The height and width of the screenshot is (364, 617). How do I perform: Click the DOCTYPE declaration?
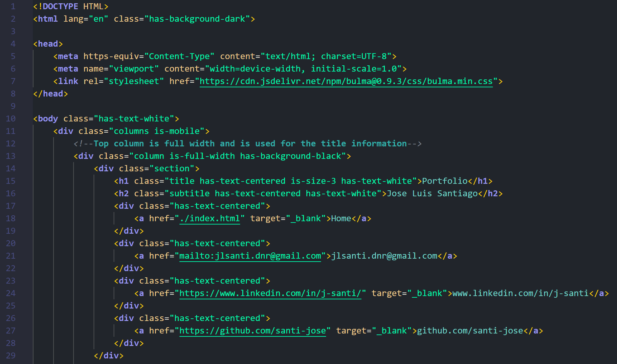pyautogui.click(x=71, y=7)
